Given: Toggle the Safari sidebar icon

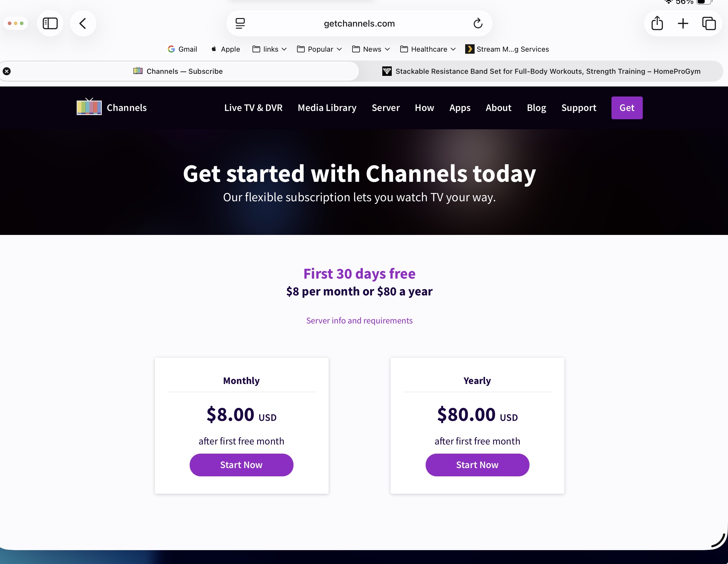Looking at the screenshot, I should [x=50, y=23].
